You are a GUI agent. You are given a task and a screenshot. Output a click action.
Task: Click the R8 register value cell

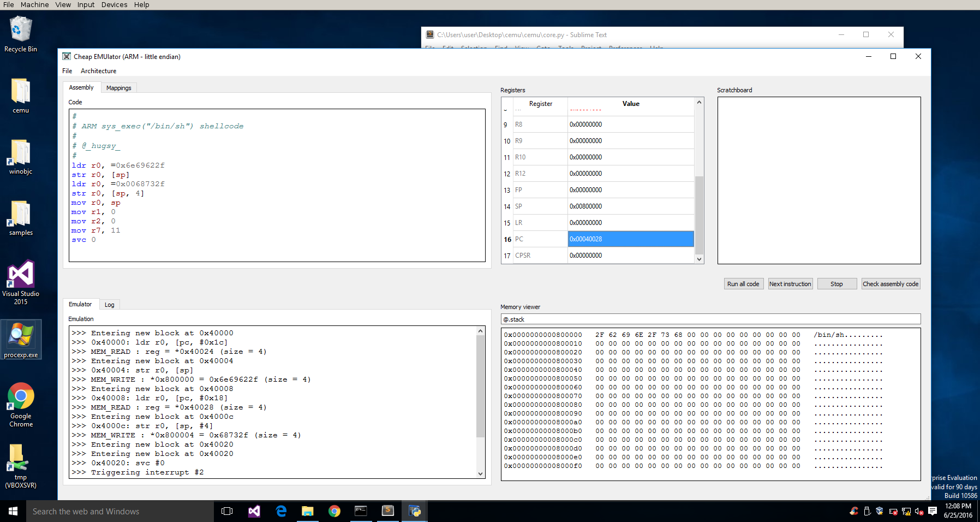(631, 124)
